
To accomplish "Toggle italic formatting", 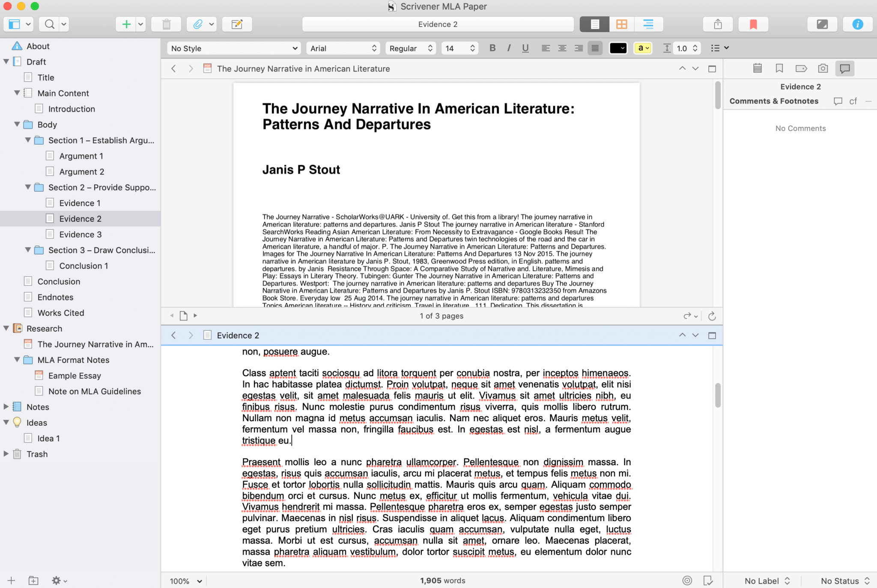I will pyautogui.click(x=509, y=48).
